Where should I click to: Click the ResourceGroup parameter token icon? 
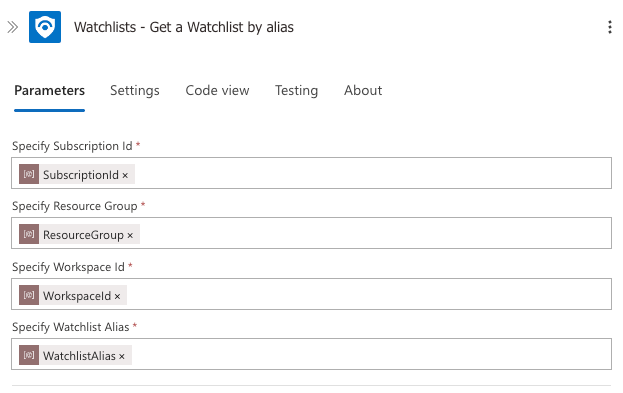pos(29,234)
